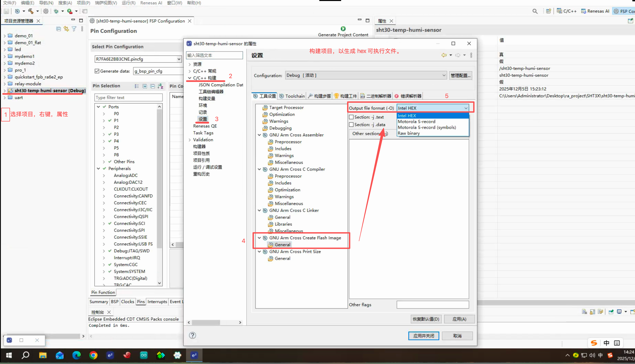
Task: Click the 应用并关闭 button
Action: (x=423, y=336)
